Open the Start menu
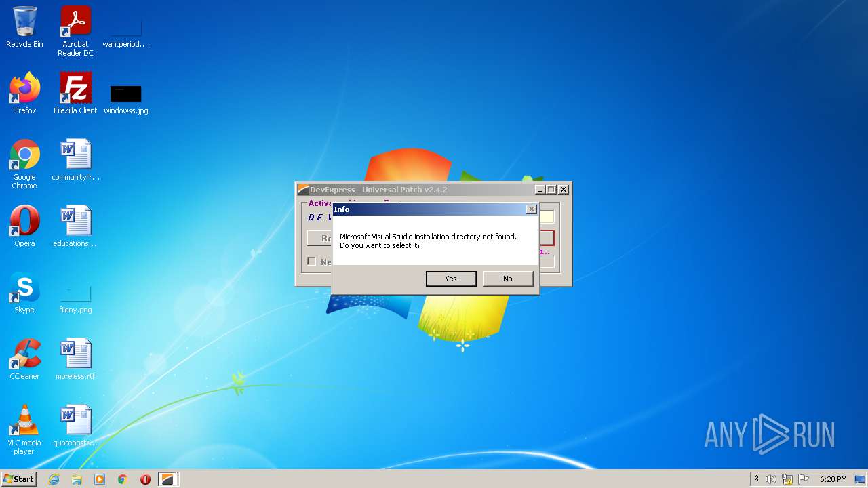This screenshot has width=868, height=488. point(18,479)
